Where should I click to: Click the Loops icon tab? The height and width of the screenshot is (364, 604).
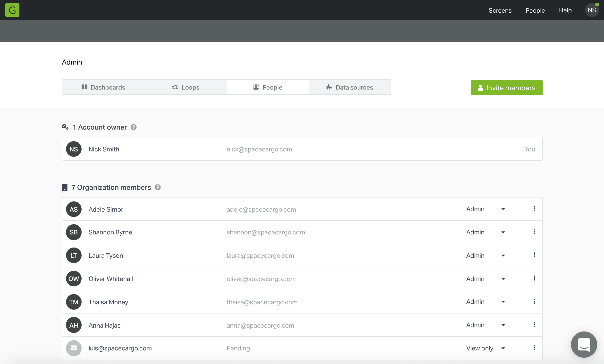[x=185, y=87]
